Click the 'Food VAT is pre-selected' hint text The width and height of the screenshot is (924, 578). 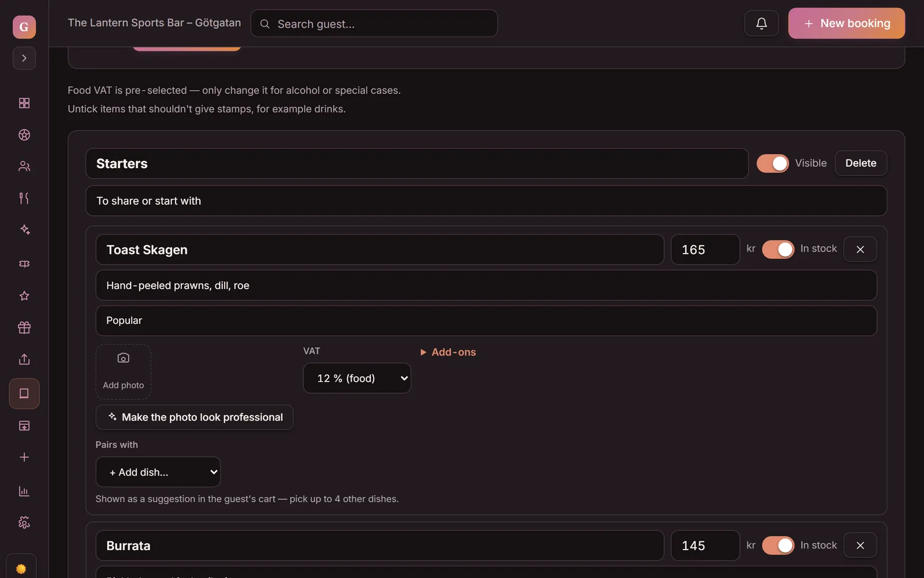[x=234, y=90]
